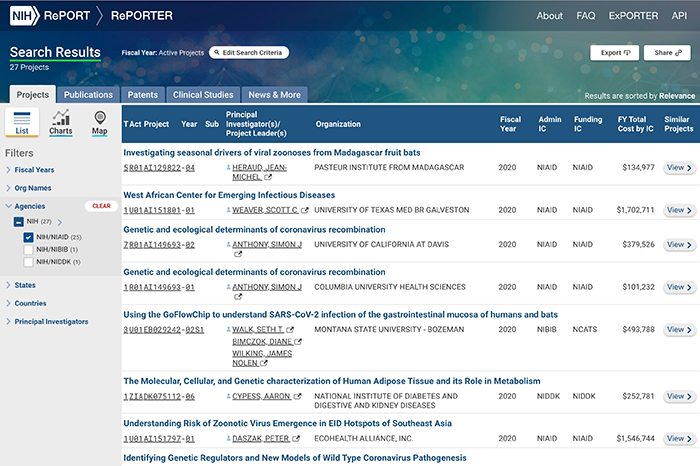
Task: Open the FAQ page
Action: point(586,16)
